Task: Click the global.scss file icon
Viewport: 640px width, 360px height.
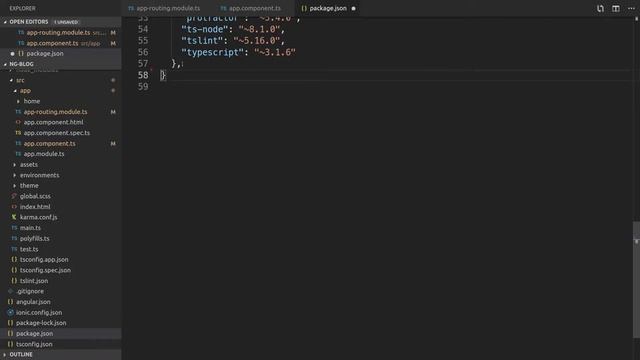Action: coord(14,196)
